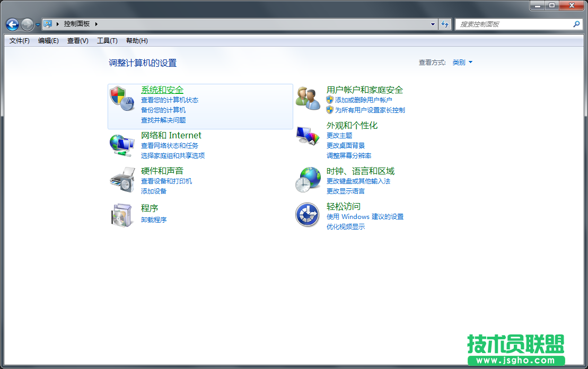This screenshot has width=588, height=369.
Task: Open the 查看(V) menu
Action: [77, 41]
